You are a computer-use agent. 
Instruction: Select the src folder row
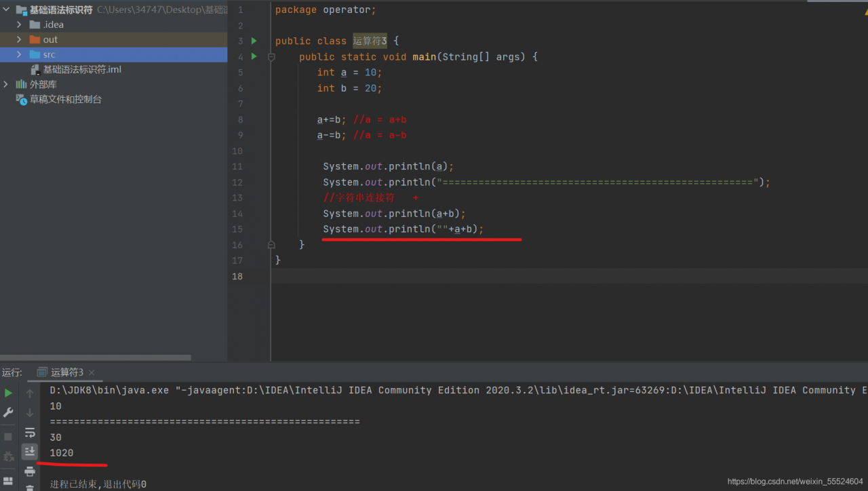[x=114, y=54]
